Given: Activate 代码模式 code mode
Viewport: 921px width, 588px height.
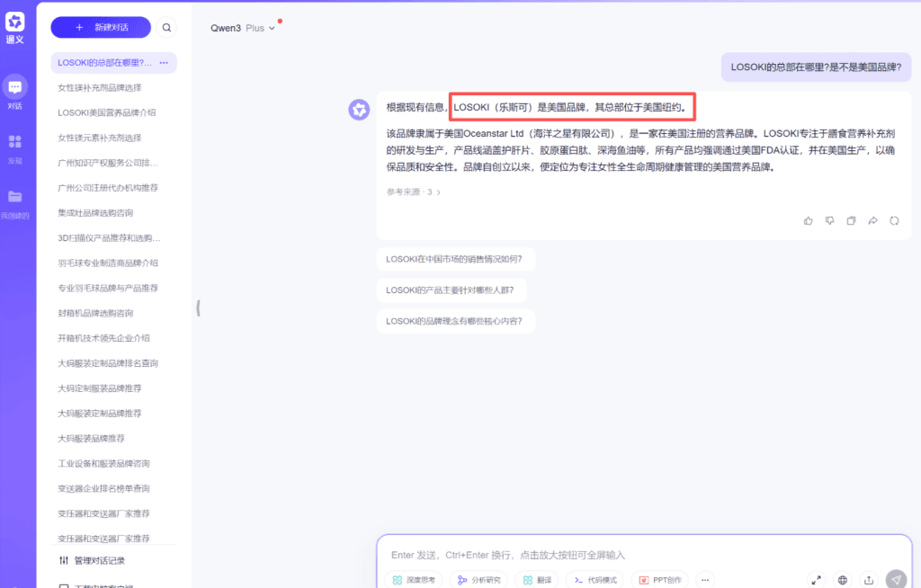Looking at the screenshot, I should 597,579.
